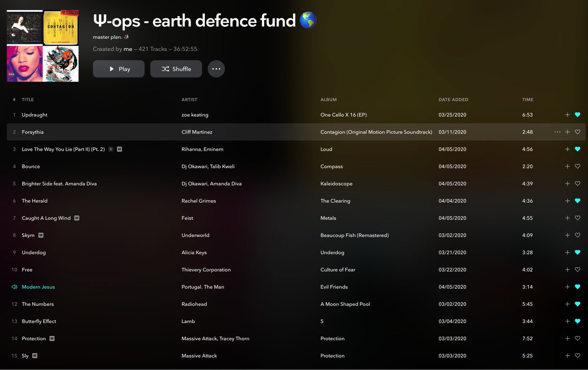The height and width of the screenshot is (370, 588).
Task: Select the Modern Jesus track title
Action: [38, 287]
